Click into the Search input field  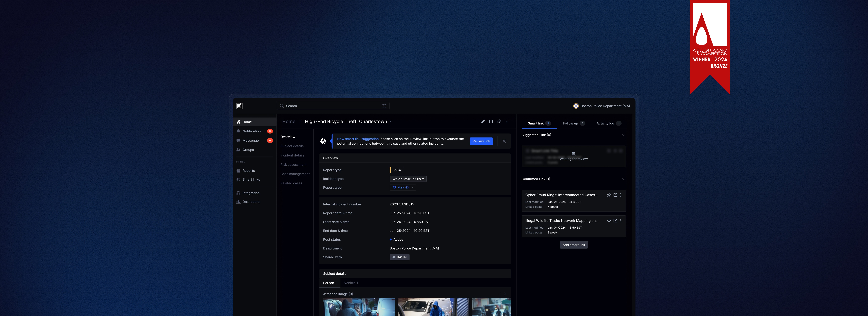[x=333, y=106]
